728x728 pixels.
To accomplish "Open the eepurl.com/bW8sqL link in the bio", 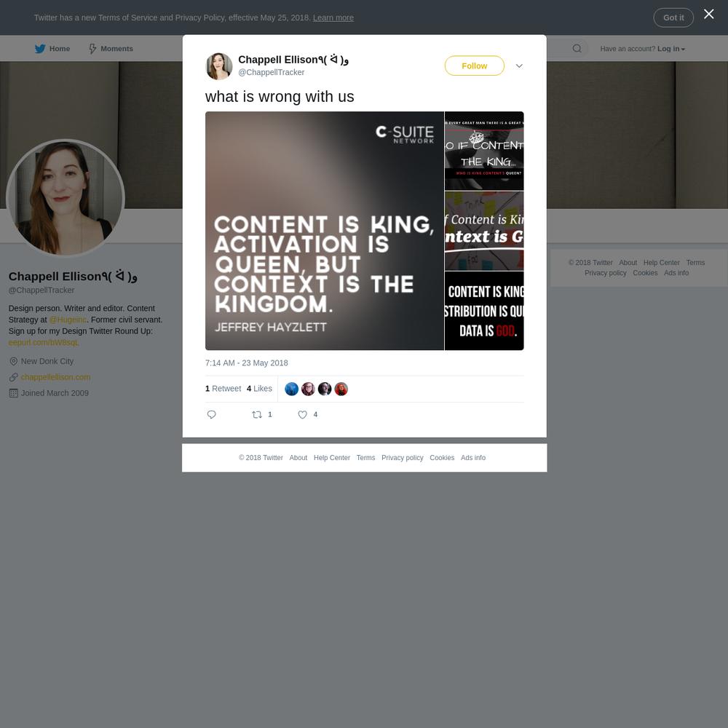I will (43, 343).
